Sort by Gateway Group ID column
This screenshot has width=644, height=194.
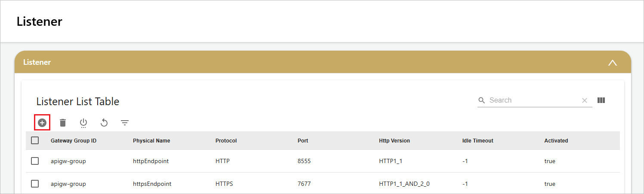tap(74, 141)
